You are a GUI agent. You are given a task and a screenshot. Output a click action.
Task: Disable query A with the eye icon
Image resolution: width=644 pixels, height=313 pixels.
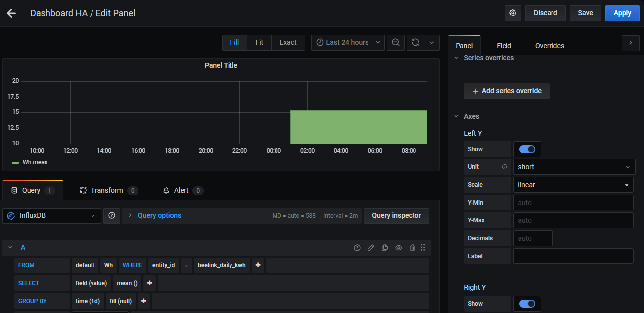399,247
